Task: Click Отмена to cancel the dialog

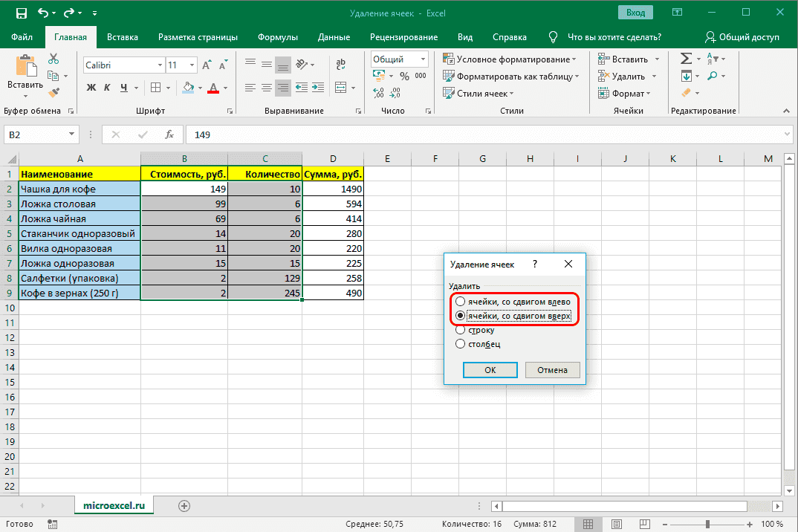Action: 552,370
